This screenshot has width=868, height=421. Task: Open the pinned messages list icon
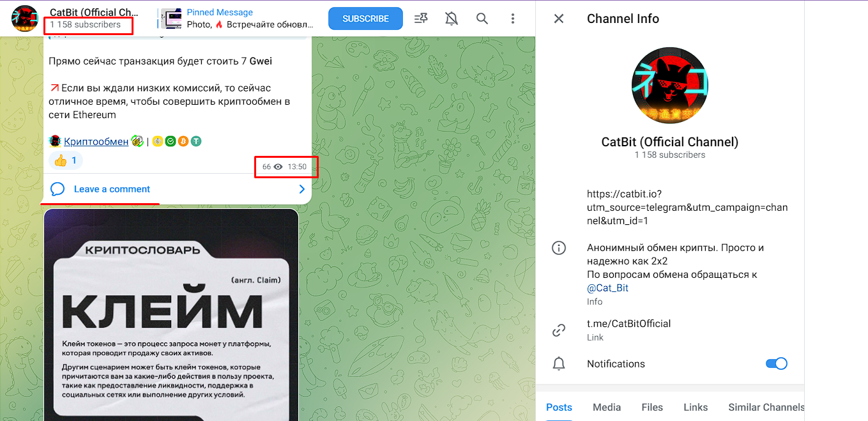[421, 19]
